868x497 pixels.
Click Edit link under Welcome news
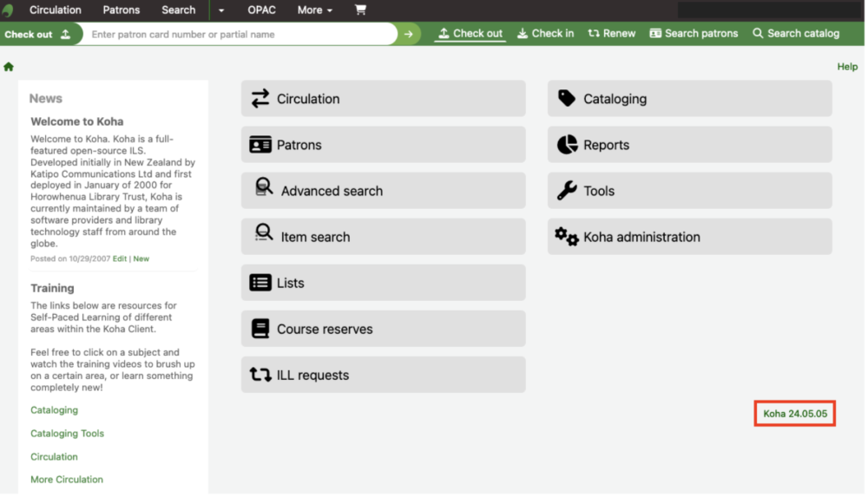pyautogui.click(x=120, y=258)
